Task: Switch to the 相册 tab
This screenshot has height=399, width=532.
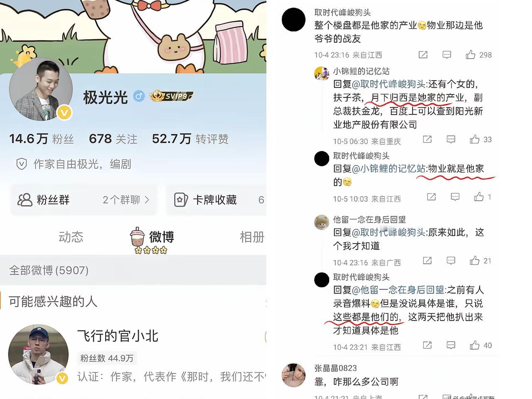Action: click(x=252, y=237)
